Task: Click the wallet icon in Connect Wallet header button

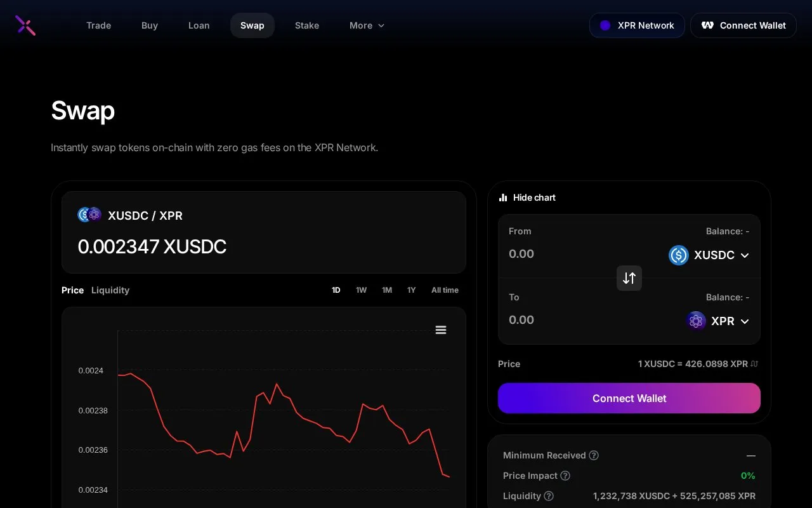Action: click(x=707, y=25)
